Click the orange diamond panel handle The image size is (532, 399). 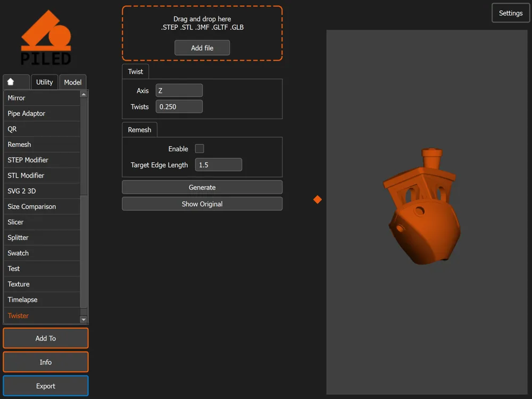point(318,199)
